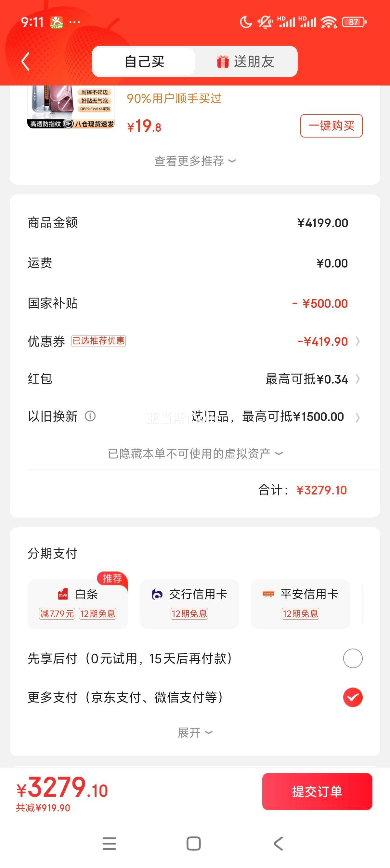The image size is (390, 868).
Task: Tap the screen protector product thumbnail
Action: (71, 107)
